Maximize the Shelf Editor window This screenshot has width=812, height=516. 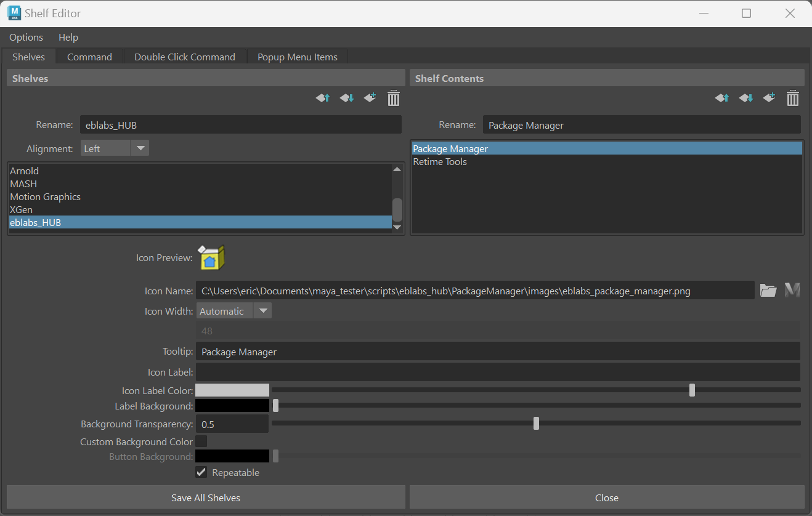pos(746,13)
